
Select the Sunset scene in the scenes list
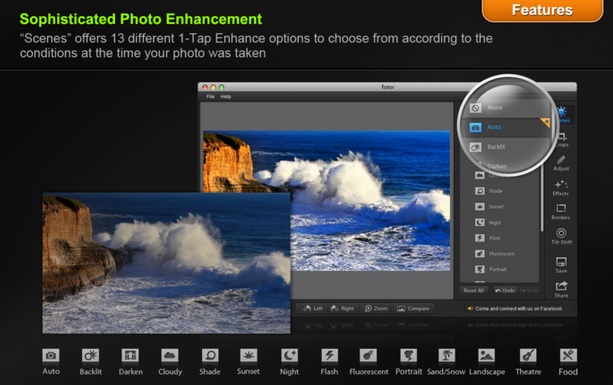click(x=500, y=206)
